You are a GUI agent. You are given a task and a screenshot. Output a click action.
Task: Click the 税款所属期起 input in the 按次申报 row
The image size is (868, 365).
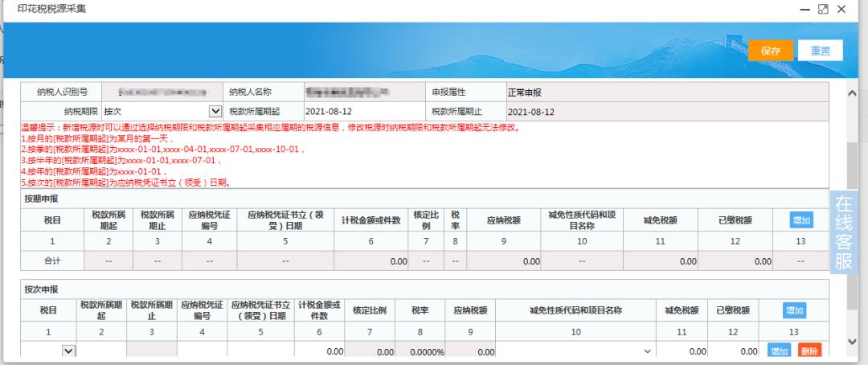click(x=101, y=350)
